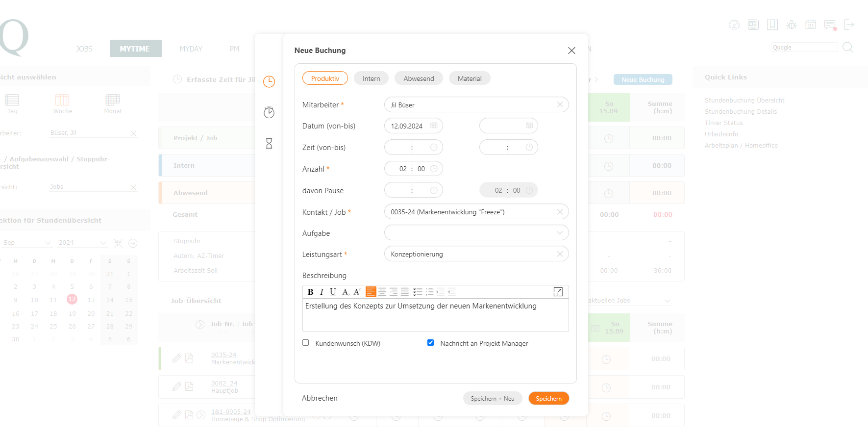Justify the description text
This screenshot has height=434, width=868.
tap(405, 292)
